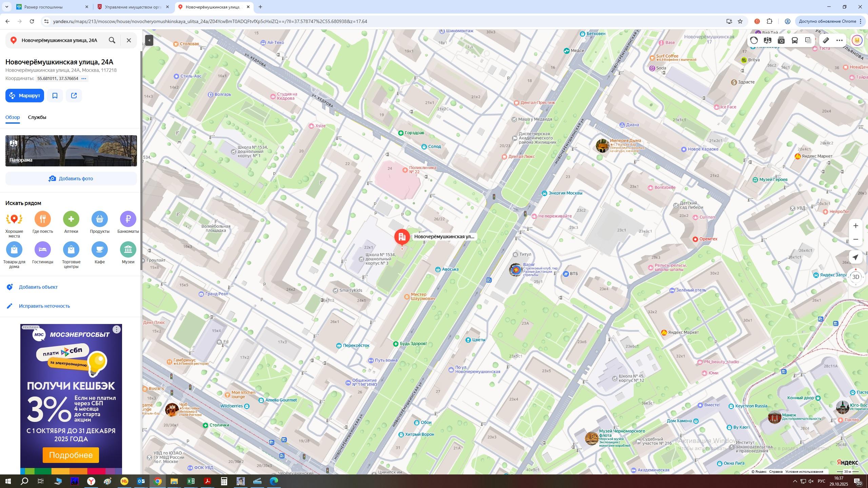Viewport: 868px width, 488px height.
Task: Locate me with arrow icon
Action: (x=855, y=257)
